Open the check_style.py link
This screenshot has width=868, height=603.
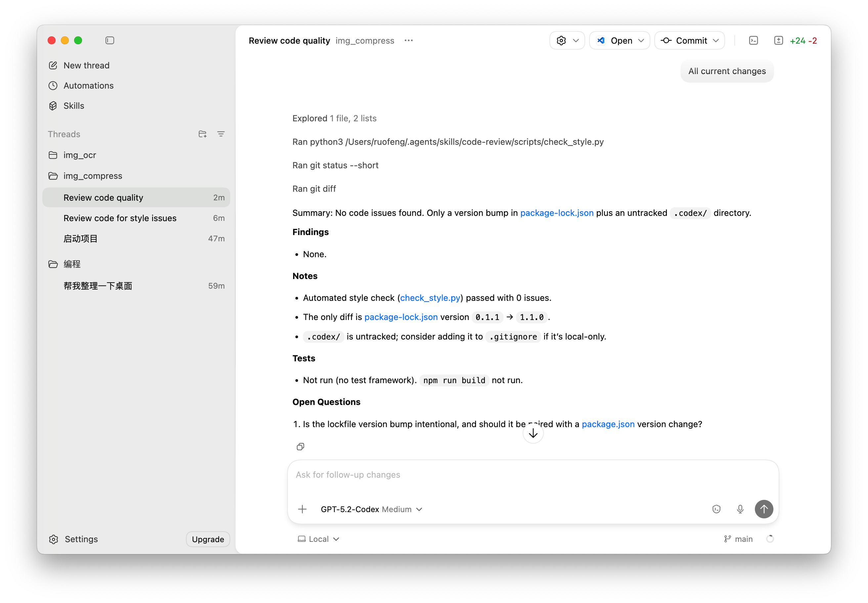click(x=430, y=298)
